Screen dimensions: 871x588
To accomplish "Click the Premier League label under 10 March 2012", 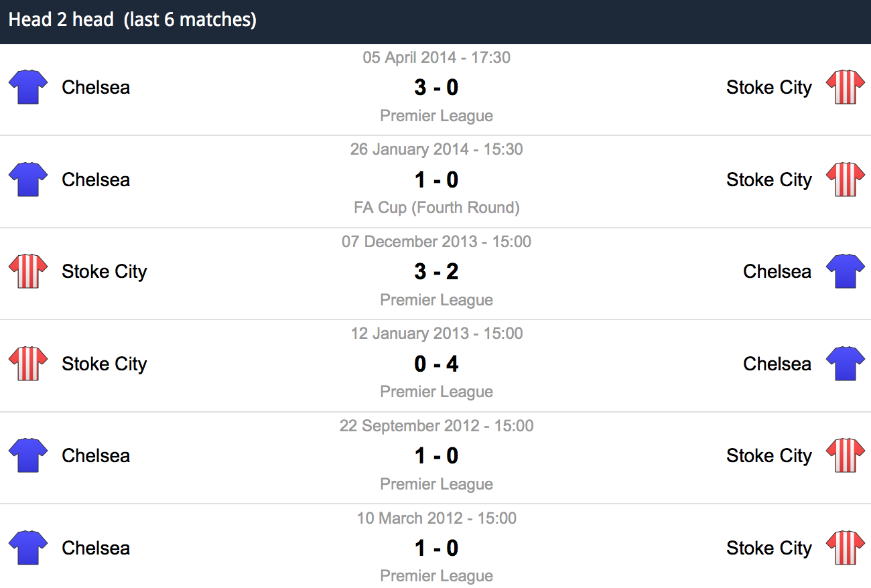I will (436, 576).
